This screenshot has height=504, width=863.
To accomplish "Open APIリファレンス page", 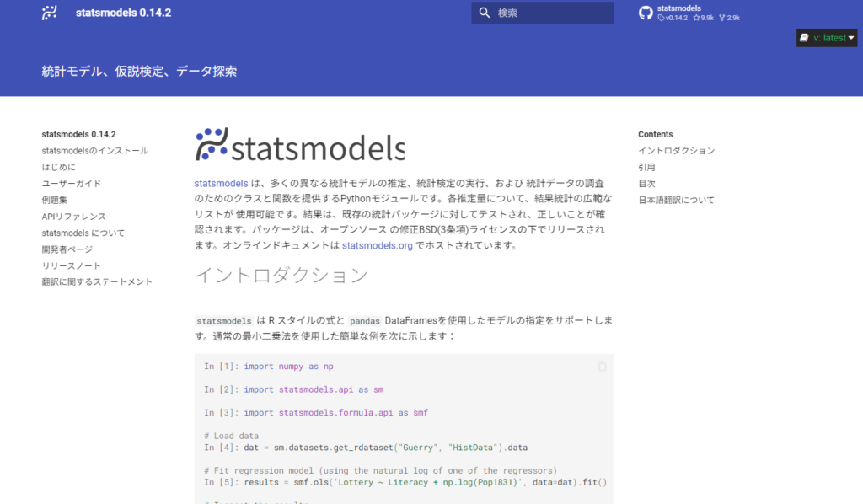I will (x=74, y=217).
